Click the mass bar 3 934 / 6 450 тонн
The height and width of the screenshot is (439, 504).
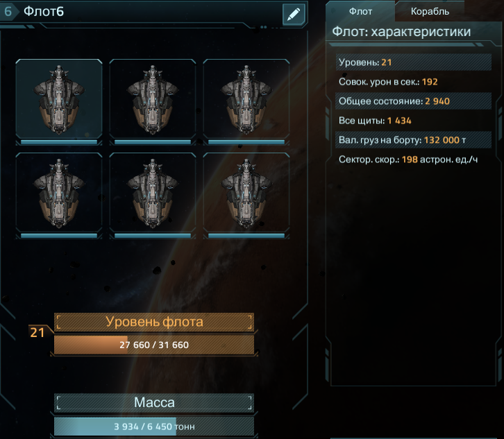pos(154,427)
